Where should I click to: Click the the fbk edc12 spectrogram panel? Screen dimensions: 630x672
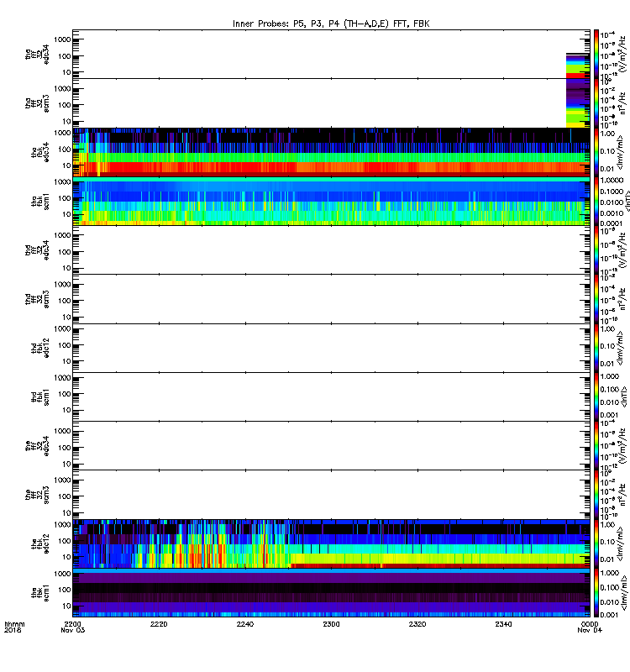331,543
